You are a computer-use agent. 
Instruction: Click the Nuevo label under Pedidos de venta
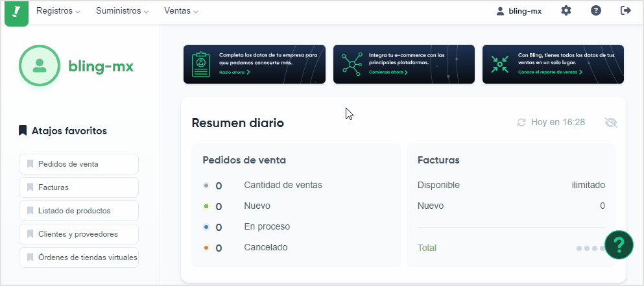(257, 206)
